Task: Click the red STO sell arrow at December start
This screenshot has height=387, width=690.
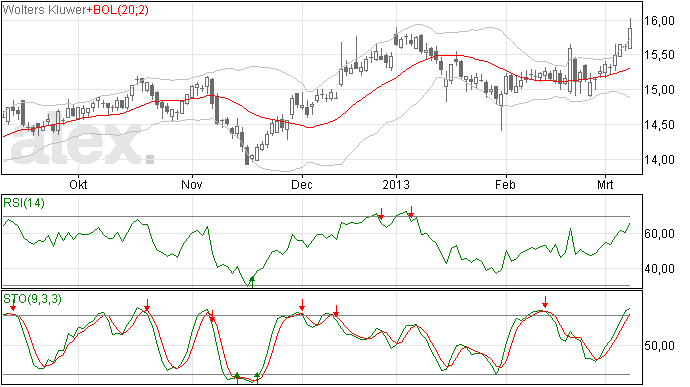Action: (x=302, y=305)
